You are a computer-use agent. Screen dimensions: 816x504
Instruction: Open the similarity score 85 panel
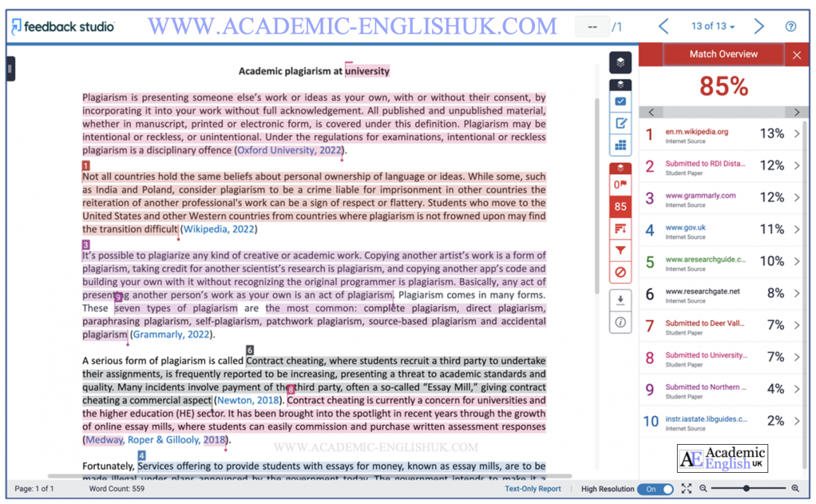coord(620,206)
